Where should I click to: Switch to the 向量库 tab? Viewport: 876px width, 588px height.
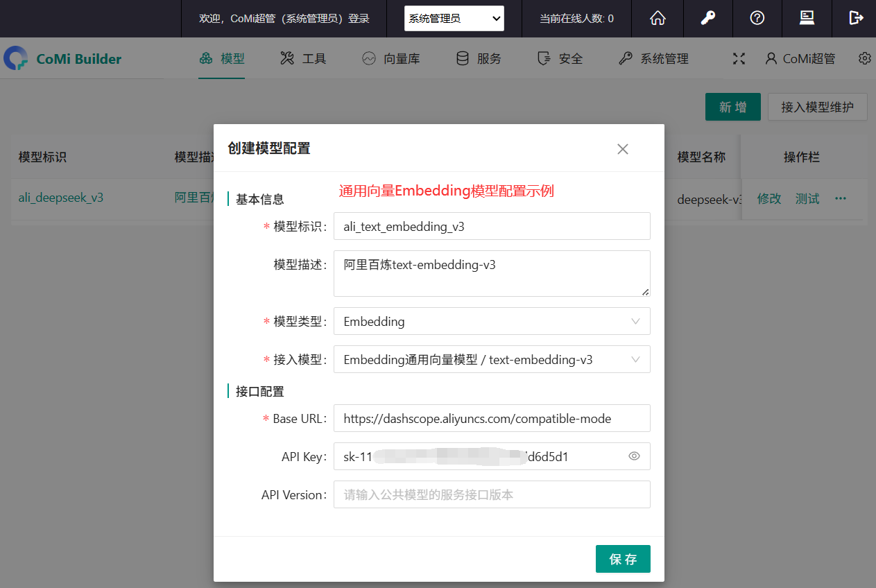(x=390, y=59)
